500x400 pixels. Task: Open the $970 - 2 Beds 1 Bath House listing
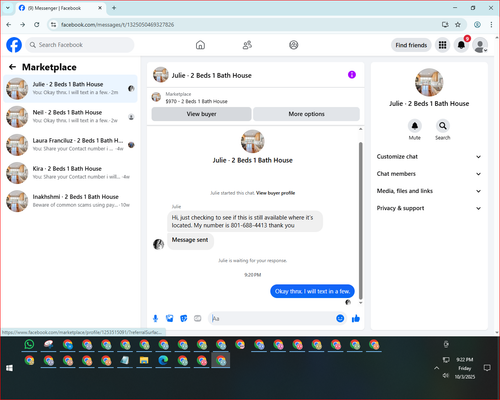[196, 101]
